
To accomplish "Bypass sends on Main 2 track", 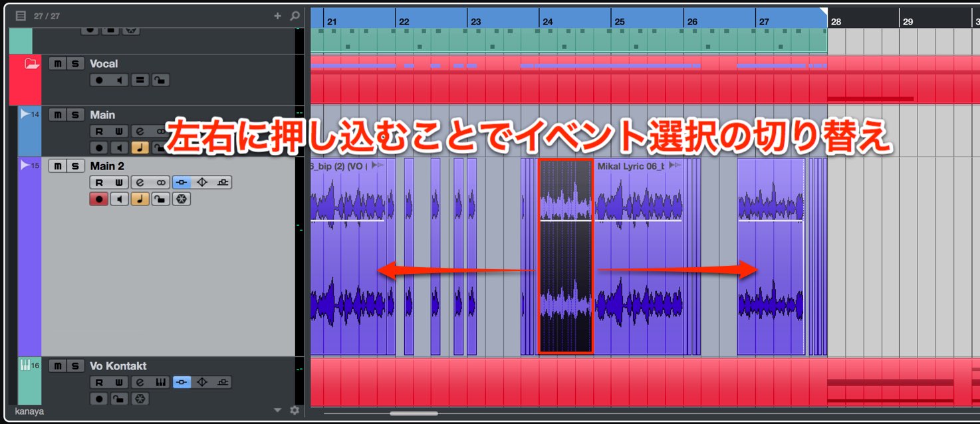I will tap(222, 182).
